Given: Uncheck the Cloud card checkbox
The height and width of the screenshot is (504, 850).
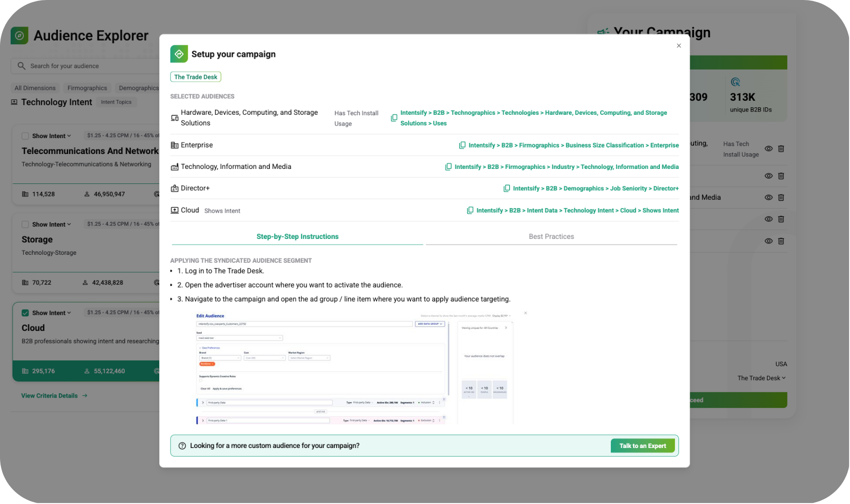Looking at the screenshot, I should tap(25, 313).
